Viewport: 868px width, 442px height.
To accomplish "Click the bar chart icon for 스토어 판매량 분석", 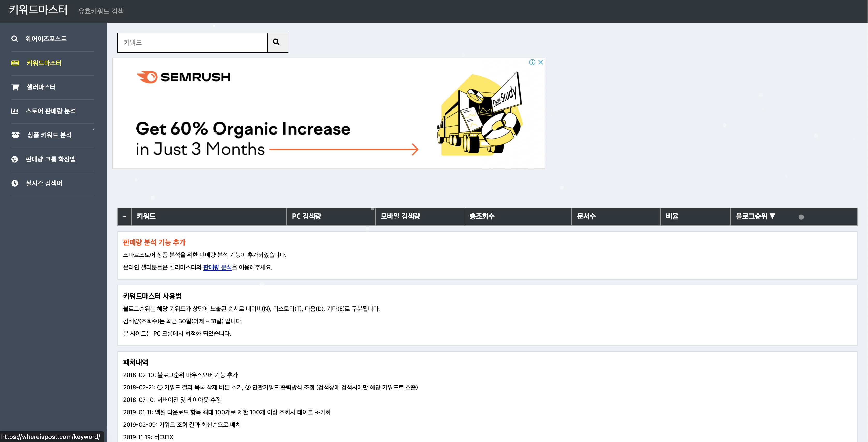I will pos(15,111).
